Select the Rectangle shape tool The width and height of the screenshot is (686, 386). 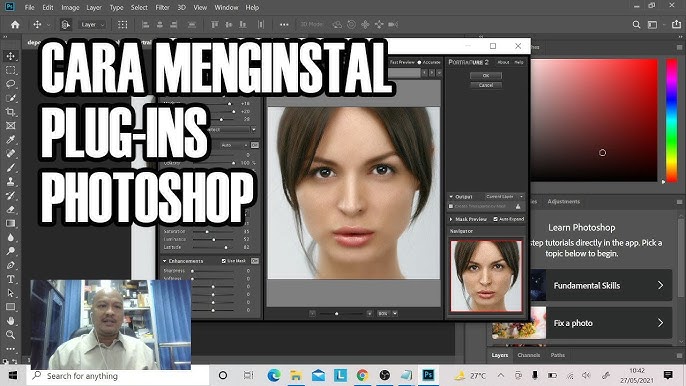[x=10, y=307]
